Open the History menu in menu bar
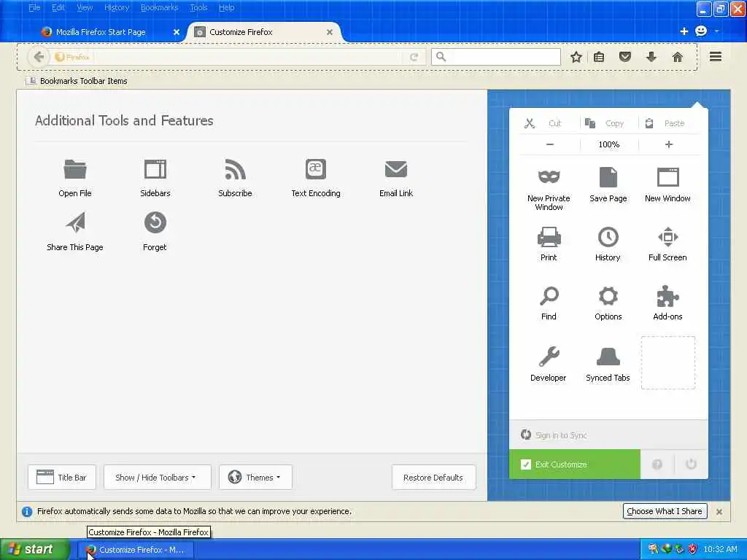This screenshot has height=560, width=747. click(116, 7)
